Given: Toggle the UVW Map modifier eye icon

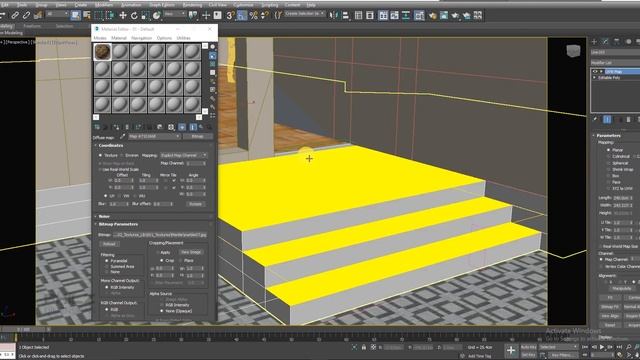Looking at the screenshot, I should [x=595, y=71].
